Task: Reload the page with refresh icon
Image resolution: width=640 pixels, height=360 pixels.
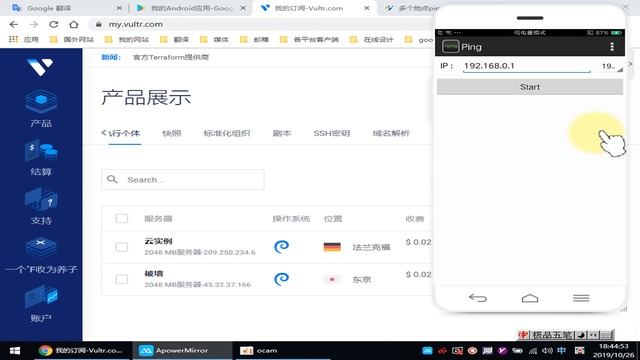Action: pyautogui.click(x=53, y=24)
